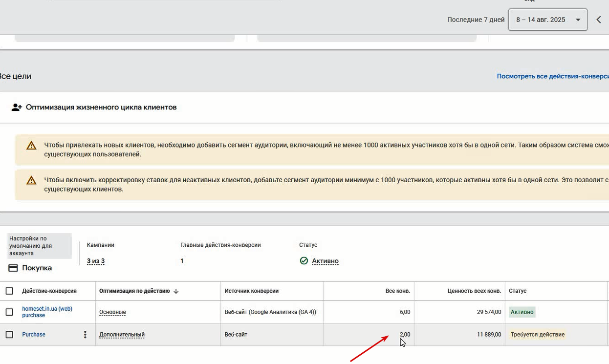
Task: Sort by Ценность всех конв. column header
Action: pyautogui.click(x=474, y=291)
